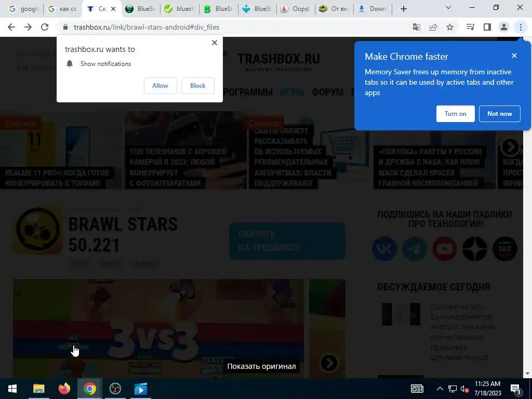This screenshot has width=532, height=399.
Task: Open the ББЛ social icon
Action: click(x=505, y=249)
